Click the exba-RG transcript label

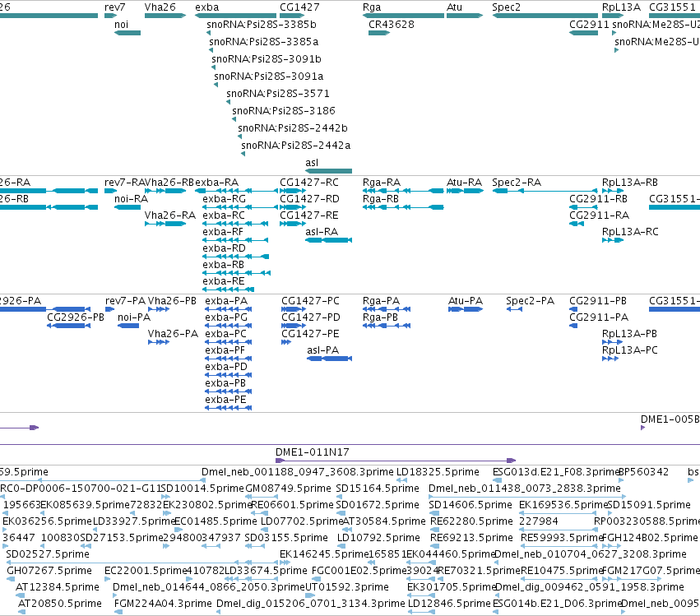pyautogui.click(x=224, y=199)
